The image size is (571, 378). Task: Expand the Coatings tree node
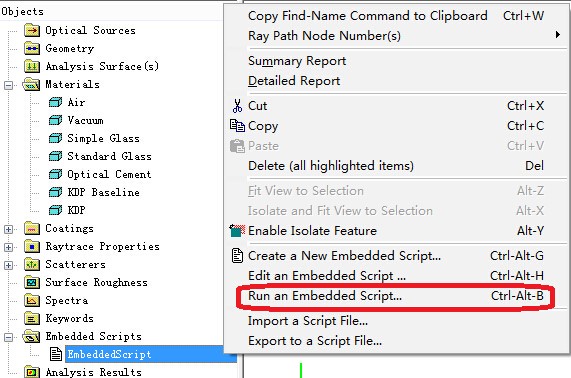click(x=8, y=229)
